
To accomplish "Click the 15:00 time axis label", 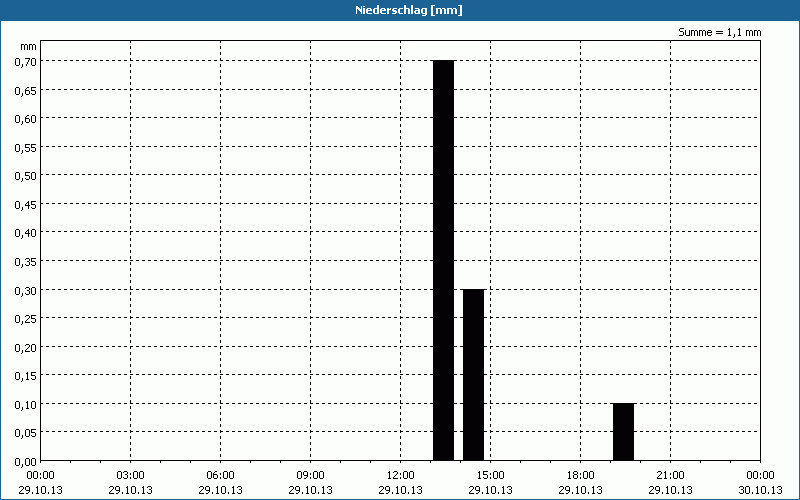I will pyautogui.click(x=490, y=476).
